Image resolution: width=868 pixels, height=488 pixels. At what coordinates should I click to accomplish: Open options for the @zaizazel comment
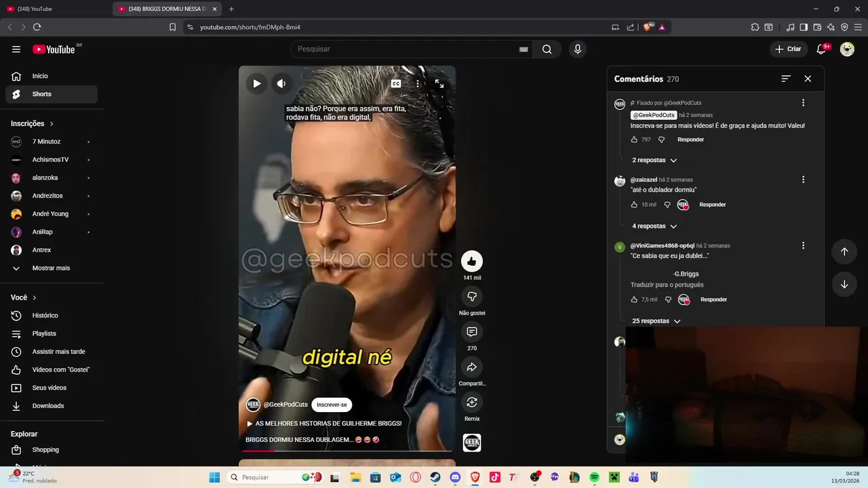(x=803, y=180)
